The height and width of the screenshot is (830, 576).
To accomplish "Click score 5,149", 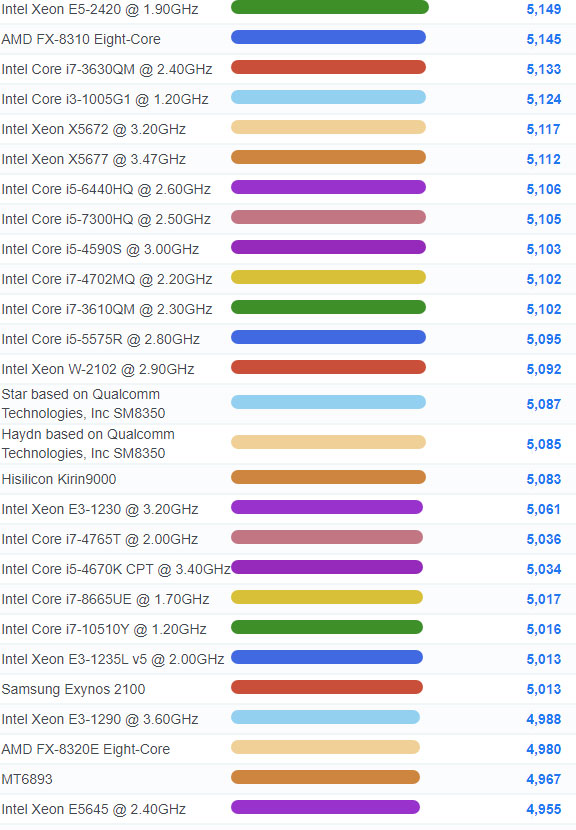I will 544,10.
